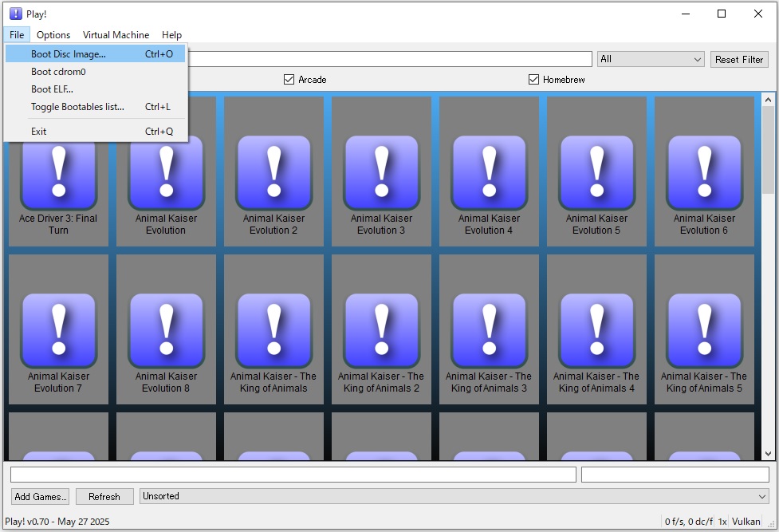The image size is (779, 532).
Task: Click Animal Kaiser - The King of Animals 4
Action: tap(596, 329)
